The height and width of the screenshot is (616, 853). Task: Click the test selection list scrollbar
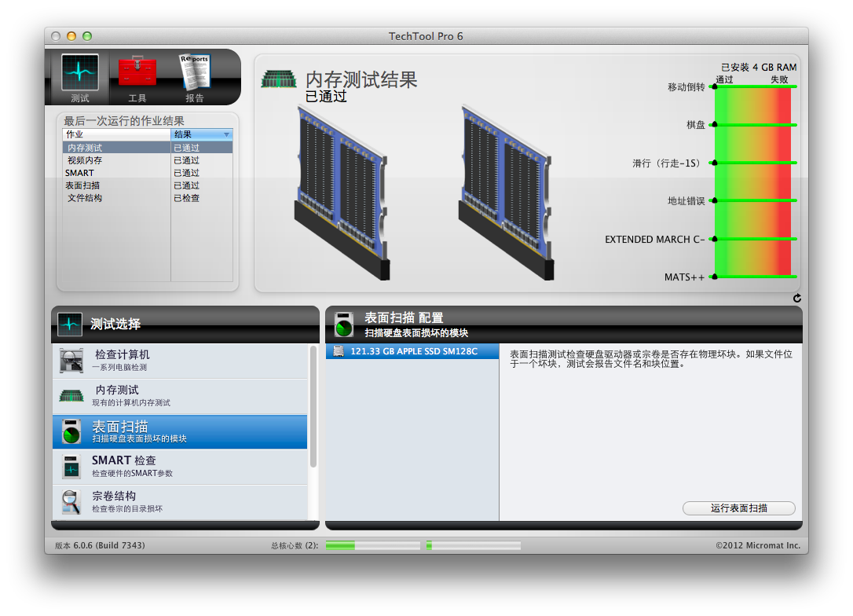point(313,406)
